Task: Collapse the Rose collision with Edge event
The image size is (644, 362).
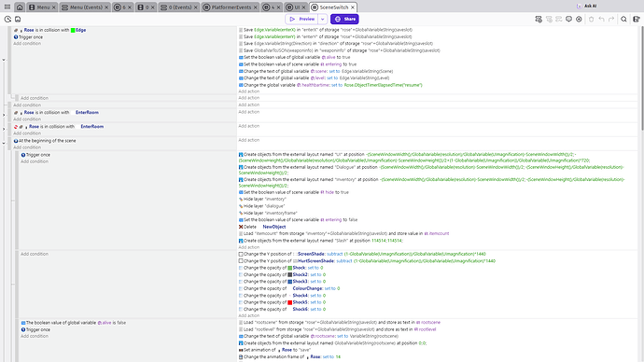Action: click(4, 60)
